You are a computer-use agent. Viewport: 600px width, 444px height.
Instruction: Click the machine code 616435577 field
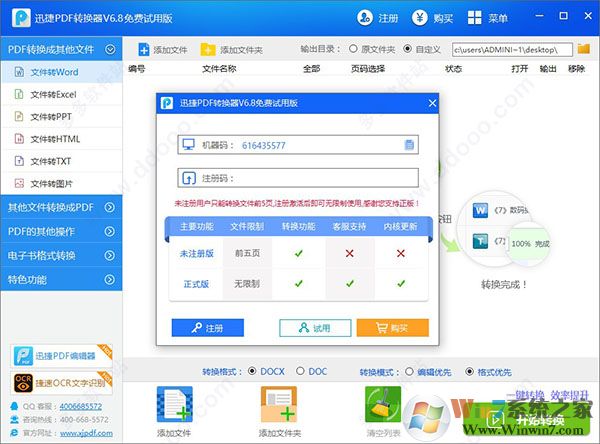[x=298, y=145]
